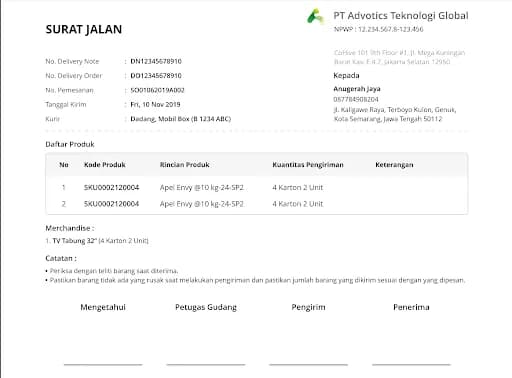Image resolution: width=512 pixels, height=378 pixels.
Task: Click the Penerima signature label
Action: click(411, 307)
